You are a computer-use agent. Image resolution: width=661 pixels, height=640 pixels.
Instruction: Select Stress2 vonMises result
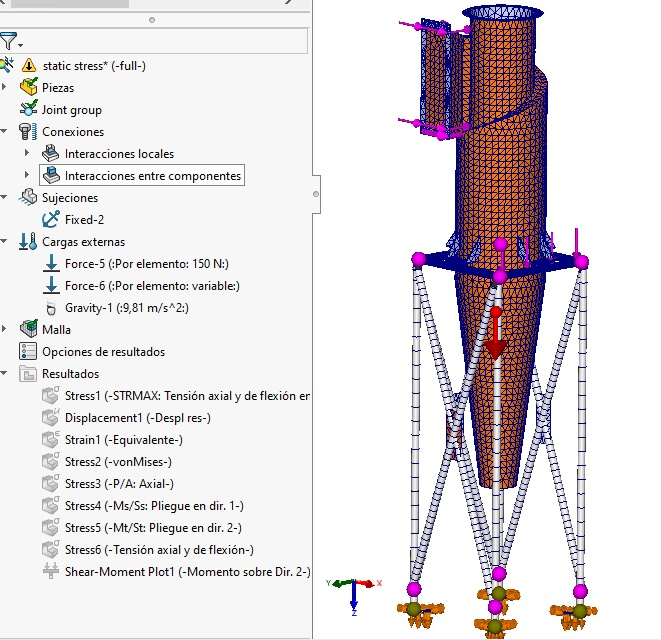click(x=118, y=462)
